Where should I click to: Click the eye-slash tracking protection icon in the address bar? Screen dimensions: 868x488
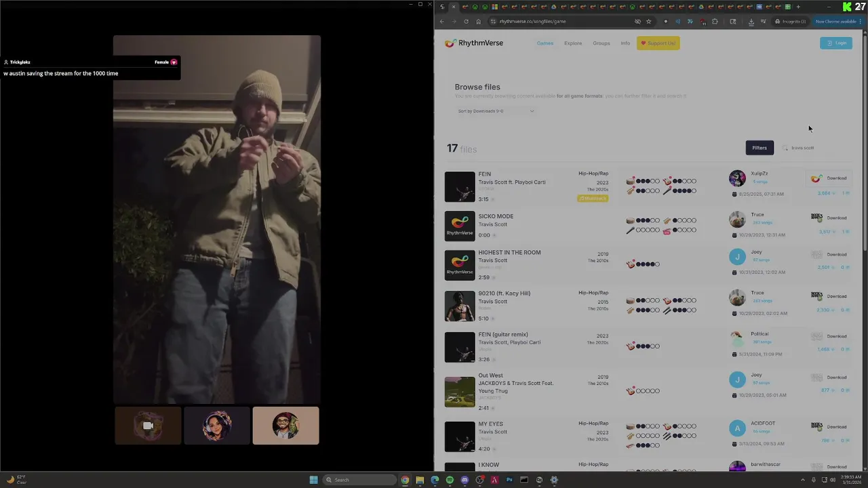(x=637, y=21)
